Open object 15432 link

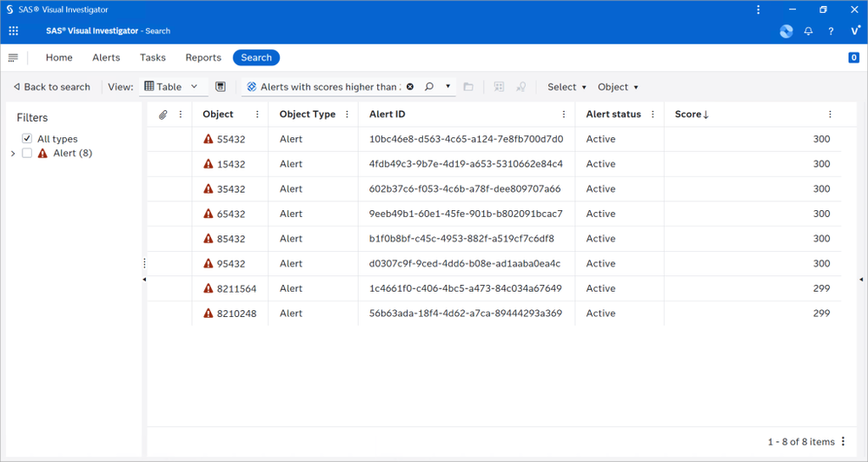(x=231, y=164)
